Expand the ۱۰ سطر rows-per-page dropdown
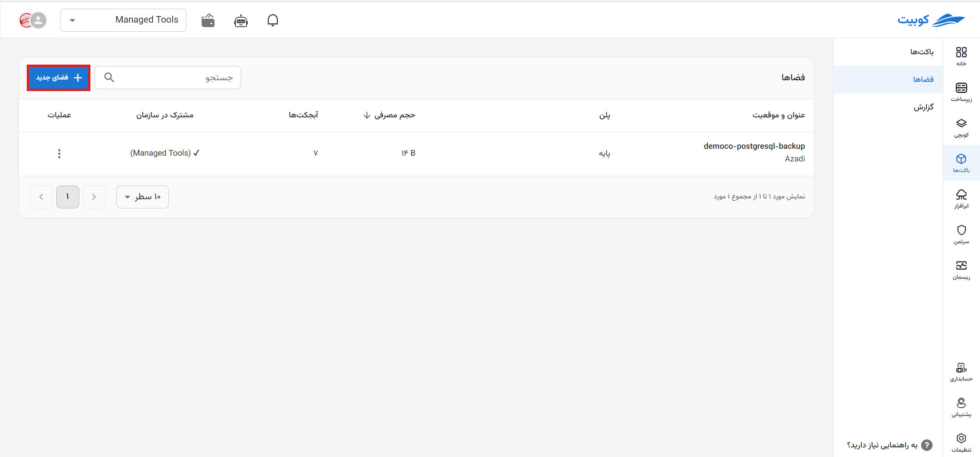The image size is (980, 457). point(142,197)
